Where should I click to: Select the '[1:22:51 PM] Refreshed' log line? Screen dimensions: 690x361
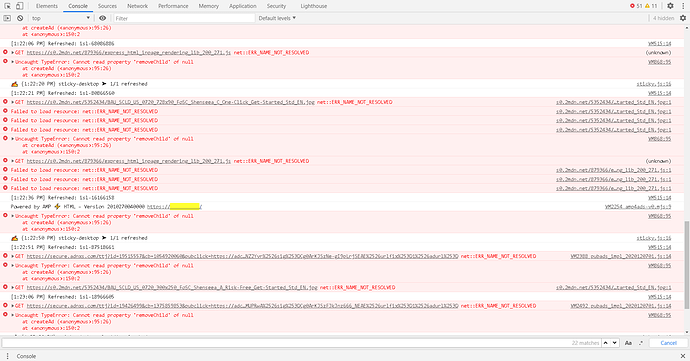click(x=62, y=247)
